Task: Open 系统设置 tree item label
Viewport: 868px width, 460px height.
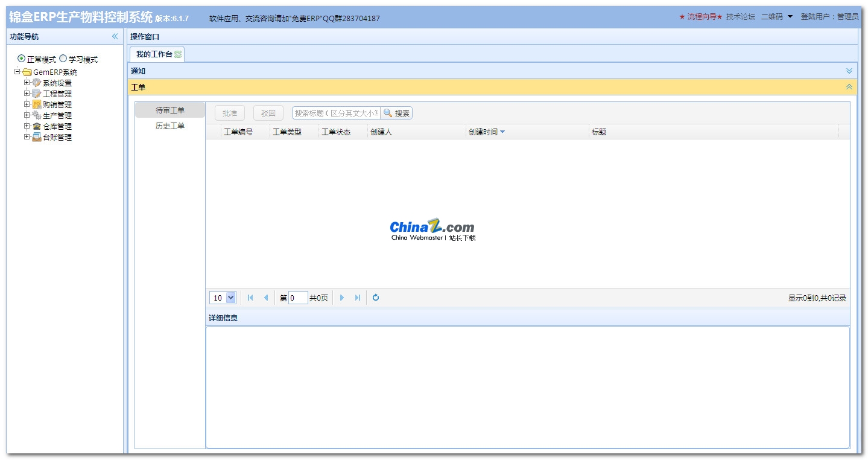Action: [x=57, y=83]
